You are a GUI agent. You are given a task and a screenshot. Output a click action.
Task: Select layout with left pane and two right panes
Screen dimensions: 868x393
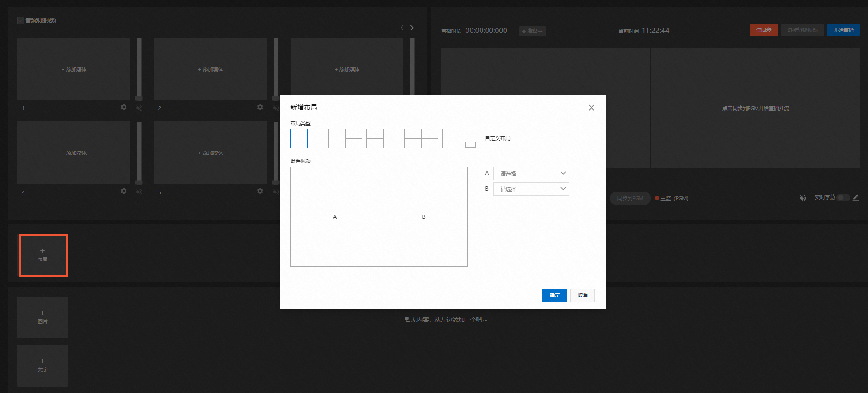(x=345, y=139)
